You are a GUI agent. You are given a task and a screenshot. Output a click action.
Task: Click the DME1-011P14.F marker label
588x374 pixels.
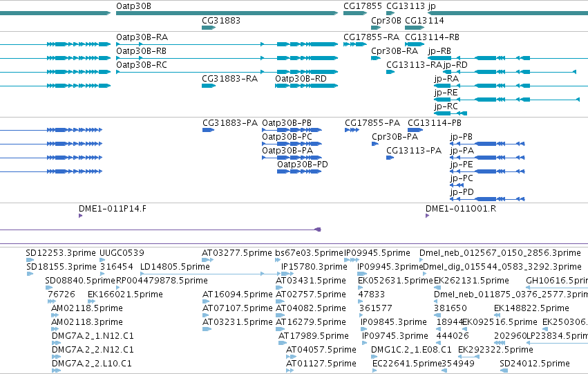(113, 209)
